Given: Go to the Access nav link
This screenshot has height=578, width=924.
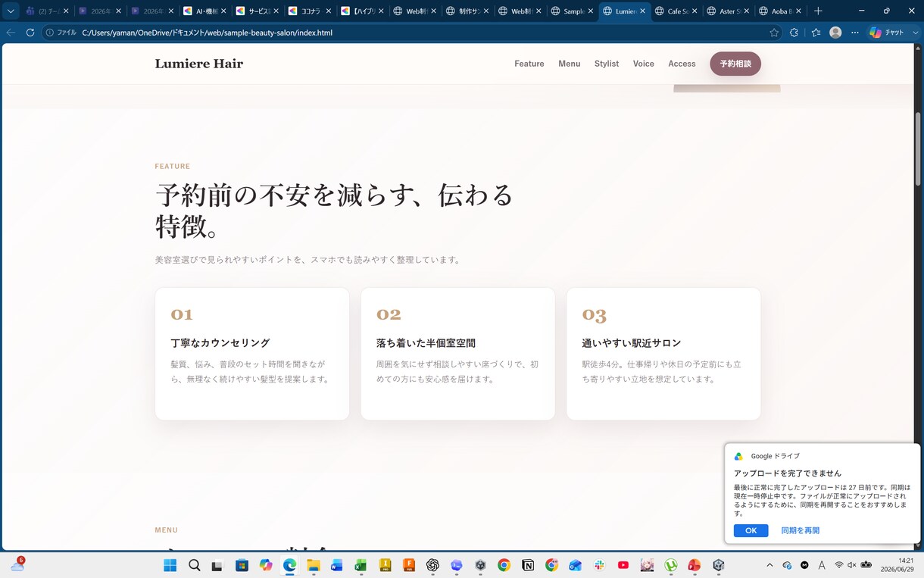Looking at the screenshot, I should (682, 64).
